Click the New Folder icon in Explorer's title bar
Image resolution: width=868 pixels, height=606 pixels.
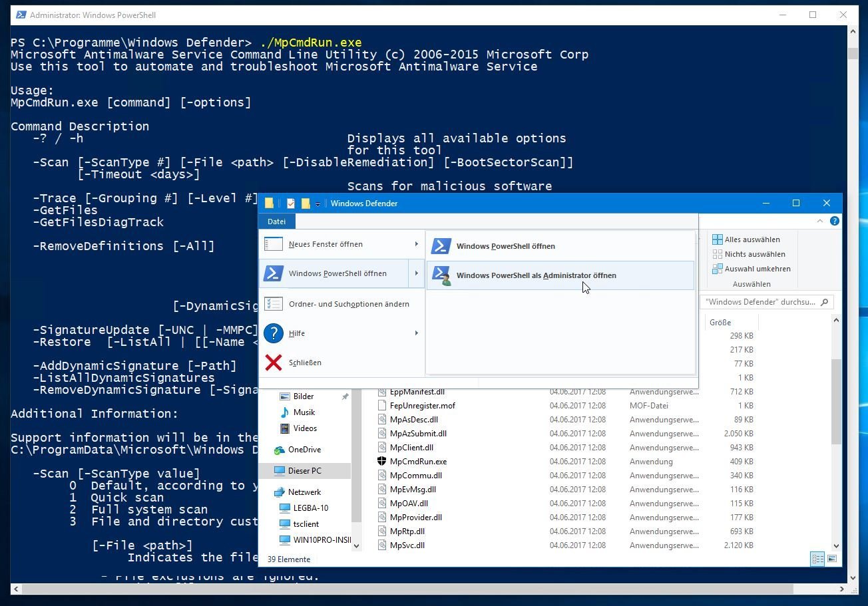tap(306, 204)
